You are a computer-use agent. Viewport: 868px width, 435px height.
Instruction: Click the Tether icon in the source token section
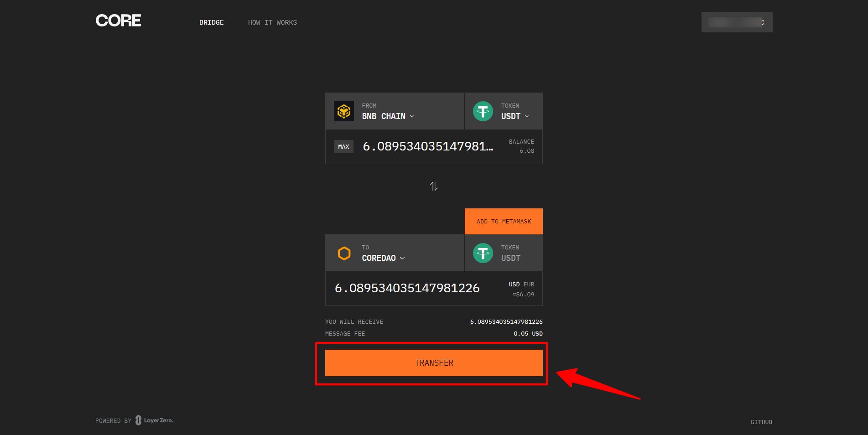[483, 111]
